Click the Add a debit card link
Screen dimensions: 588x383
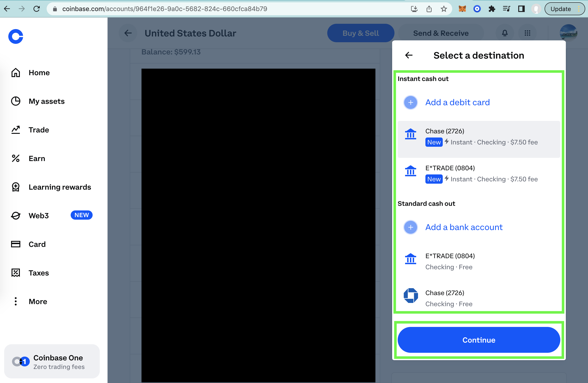coord(458,102)
